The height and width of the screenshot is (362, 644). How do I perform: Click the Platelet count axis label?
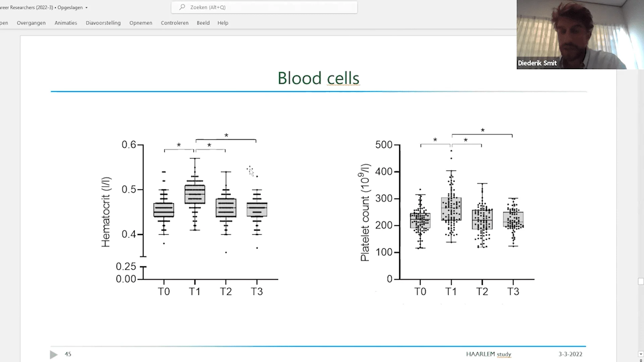[x=365, y=213]
